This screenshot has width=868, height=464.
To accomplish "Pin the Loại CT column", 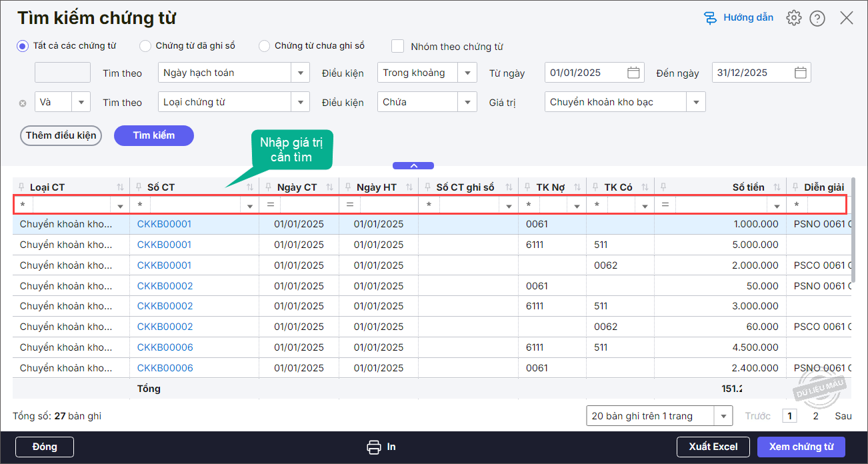I will [x=22, y=187].
